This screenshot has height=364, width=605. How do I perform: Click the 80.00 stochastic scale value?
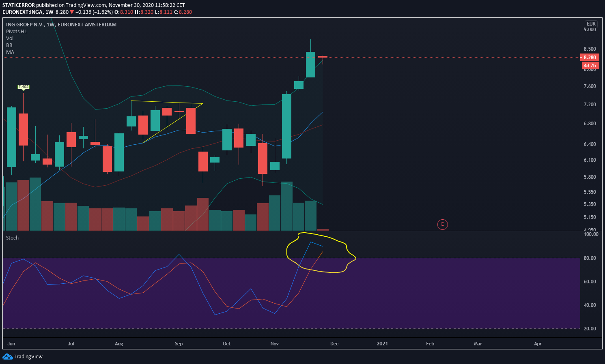(590, 258)
